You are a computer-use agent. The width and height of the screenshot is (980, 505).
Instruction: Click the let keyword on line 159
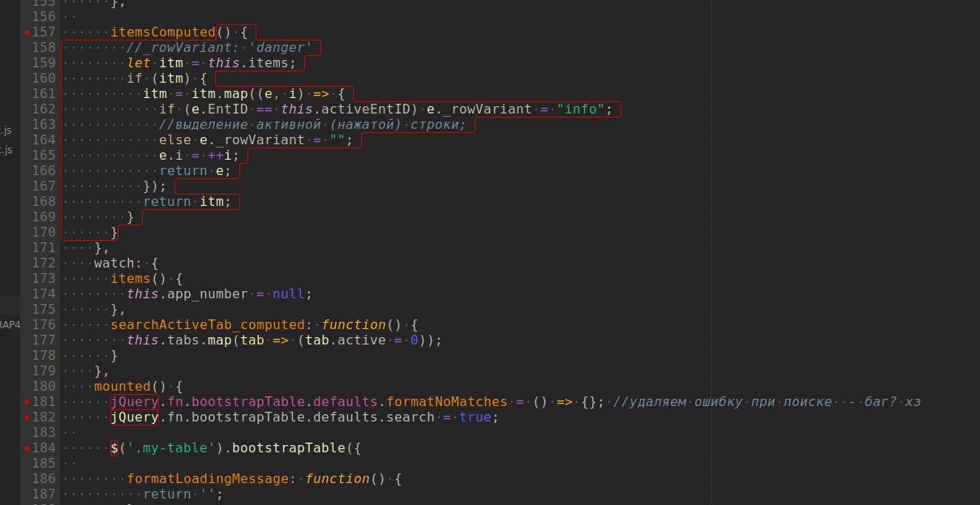[x=139, y=63]
